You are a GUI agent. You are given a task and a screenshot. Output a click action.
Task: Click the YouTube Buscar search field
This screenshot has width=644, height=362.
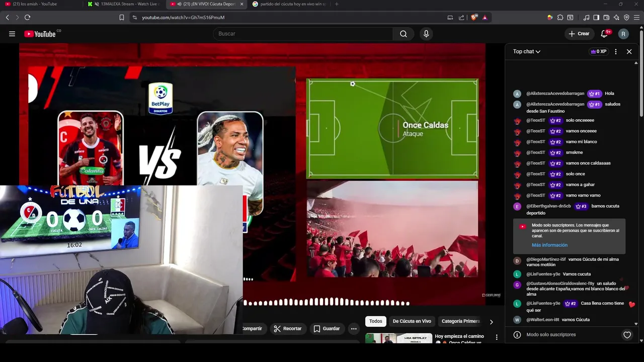click(303, 34)
